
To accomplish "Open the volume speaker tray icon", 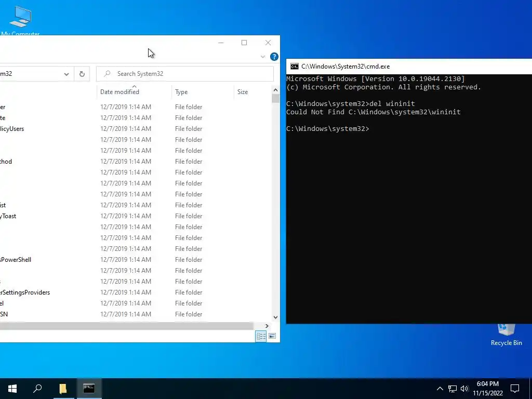I will (464, 389).
